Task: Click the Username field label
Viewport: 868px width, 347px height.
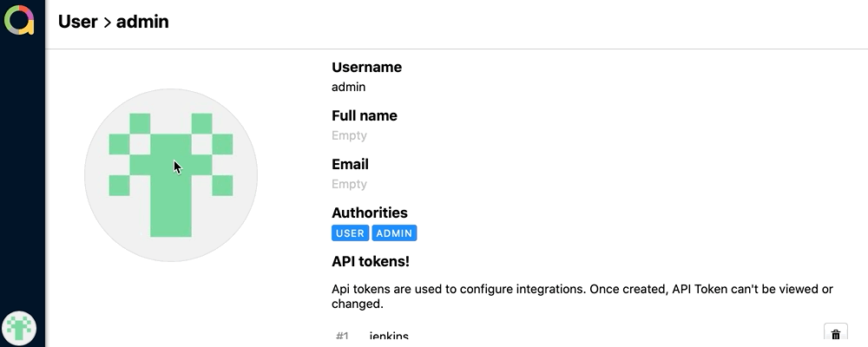Action: [366, 67]
